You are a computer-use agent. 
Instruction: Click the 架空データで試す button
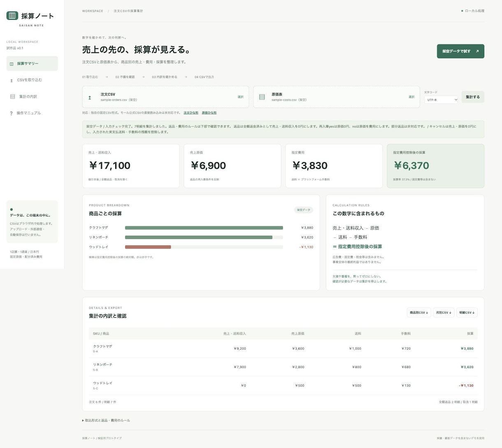click(x=460, y=51)
